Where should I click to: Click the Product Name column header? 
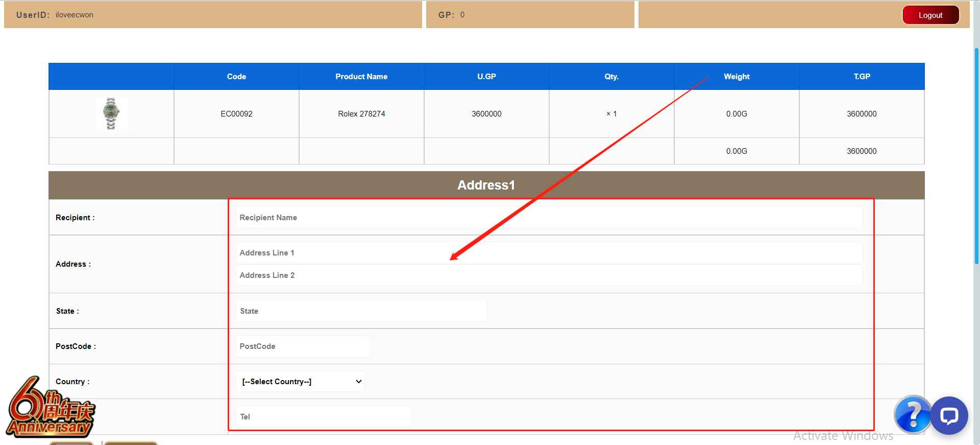click(x=361, y=77)
